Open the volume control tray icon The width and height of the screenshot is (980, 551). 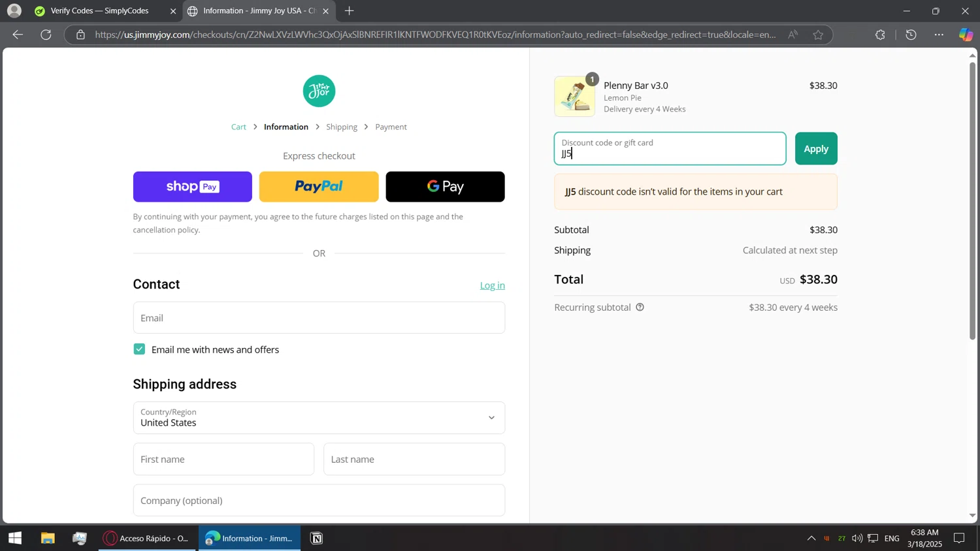click(x=857, y=539)
